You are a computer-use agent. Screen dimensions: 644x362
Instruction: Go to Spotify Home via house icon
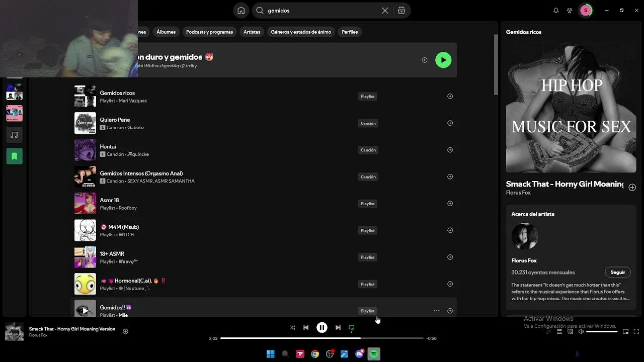[241, 11]
